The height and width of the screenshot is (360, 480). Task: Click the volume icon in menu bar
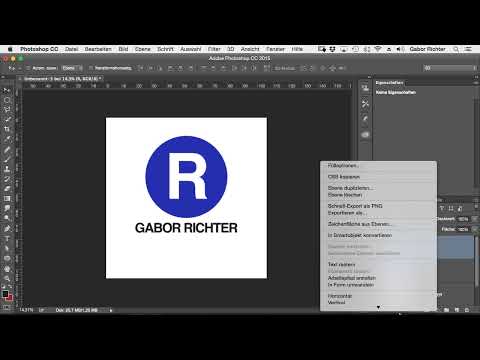pos(400,49)
